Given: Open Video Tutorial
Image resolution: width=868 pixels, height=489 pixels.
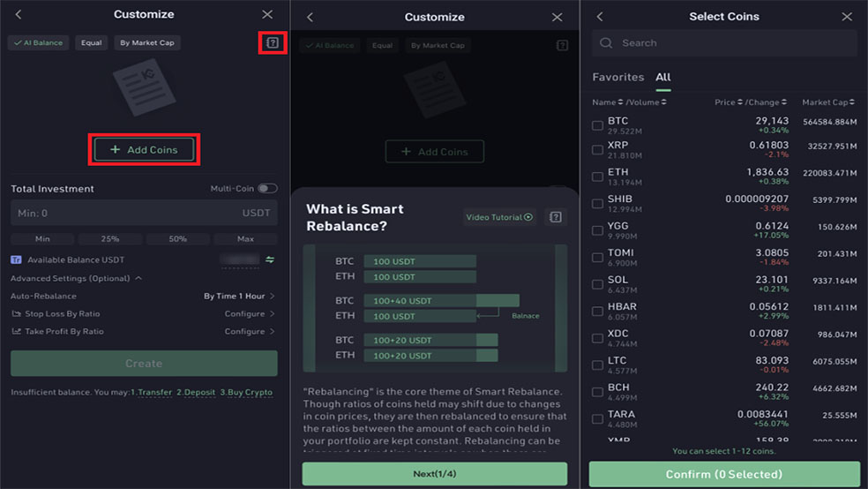Looking at the screenshot, I should pyautogui.click(x=499, y=217).
